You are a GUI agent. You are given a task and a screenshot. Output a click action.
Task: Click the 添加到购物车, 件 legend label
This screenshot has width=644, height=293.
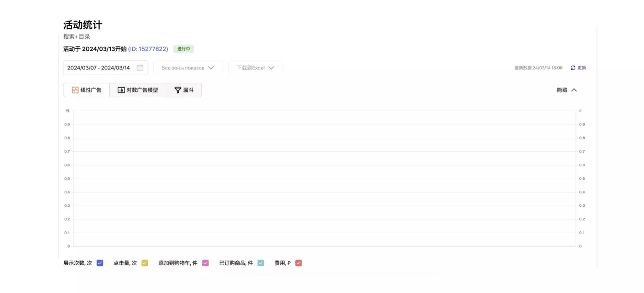tap(178, 263)
